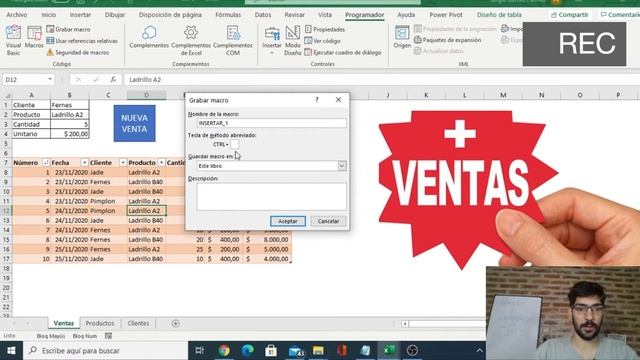
Task: Open the Windows Start menu
Action: point(11,351)
